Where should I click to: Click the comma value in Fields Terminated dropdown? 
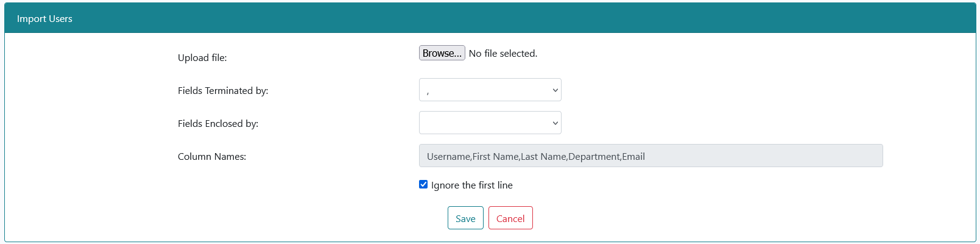tap(428, 92)
